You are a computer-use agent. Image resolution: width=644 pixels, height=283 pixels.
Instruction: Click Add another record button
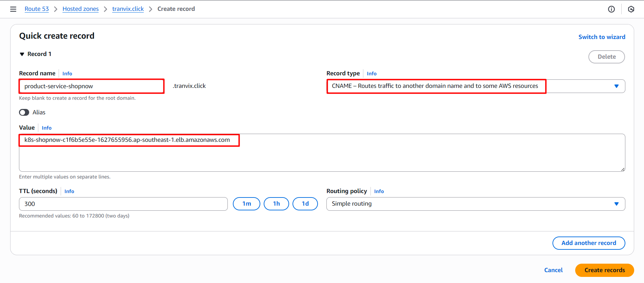588,243
